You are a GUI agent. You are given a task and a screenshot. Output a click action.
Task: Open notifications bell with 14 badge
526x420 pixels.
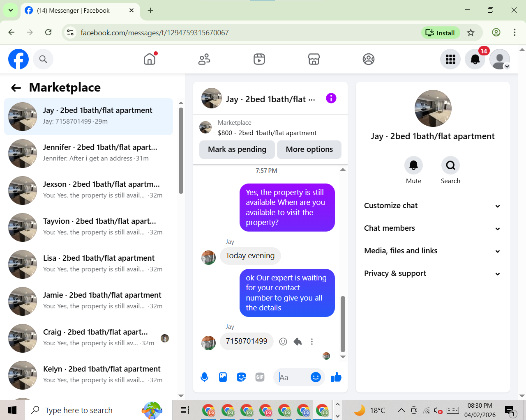(475, 59)
